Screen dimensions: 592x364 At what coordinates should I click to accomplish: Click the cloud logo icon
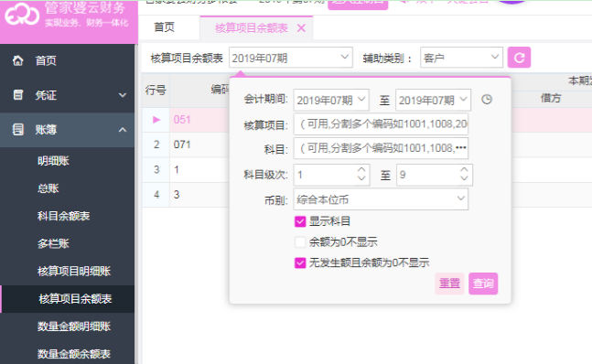click(x=22, y=15)
